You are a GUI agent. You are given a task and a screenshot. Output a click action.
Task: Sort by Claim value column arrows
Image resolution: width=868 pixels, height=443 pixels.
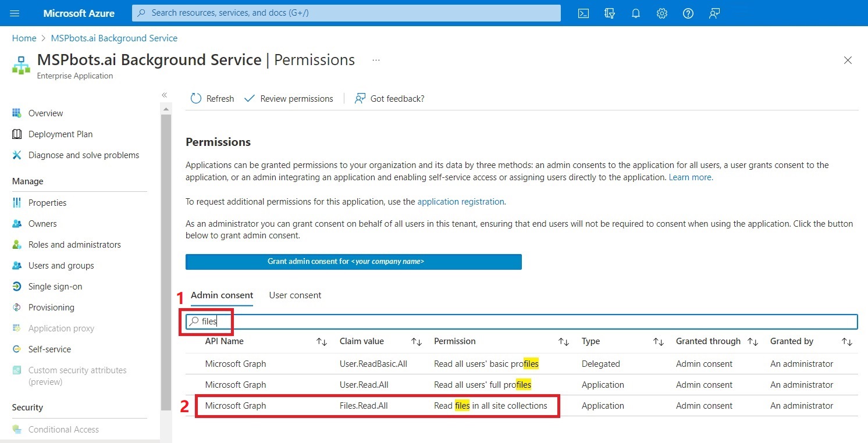click(416, 342)
